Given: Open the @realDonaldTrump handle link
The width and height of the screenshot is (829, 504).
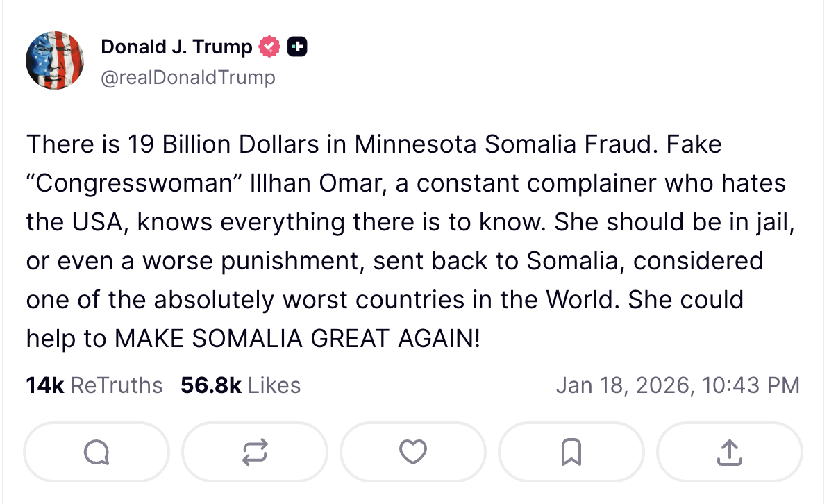Looking at the screenshot, I should [187, 77].
